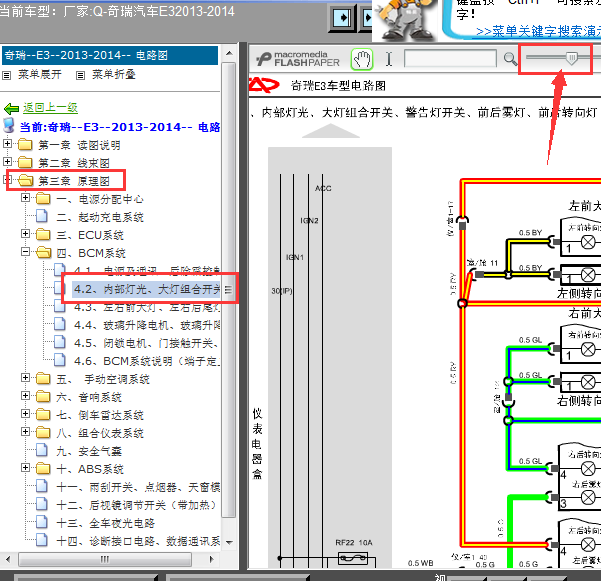Viewport: 601px width, 581px height.
Task: Select the FlashPaper hand pan tool
Action: [362, 59]
